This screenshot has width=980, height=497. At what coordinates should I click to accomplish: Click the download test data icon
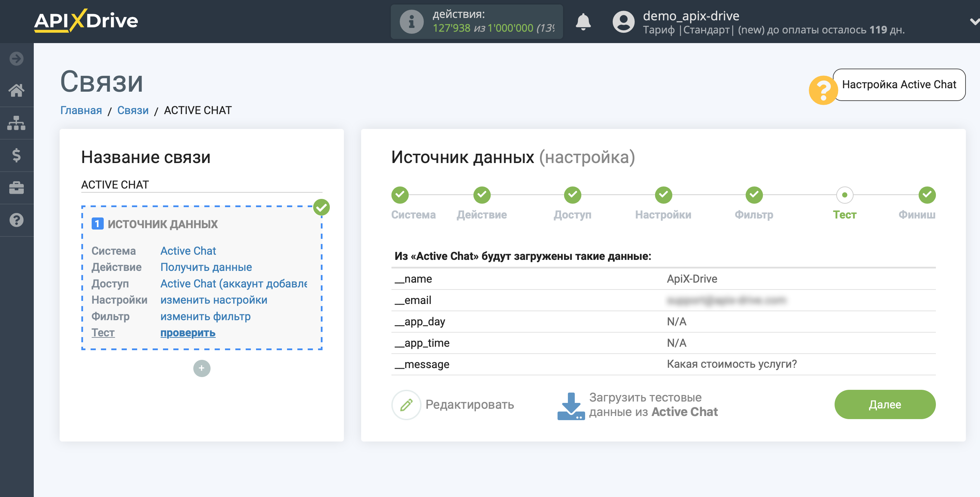pyautogui.click(x=571, y=406)
